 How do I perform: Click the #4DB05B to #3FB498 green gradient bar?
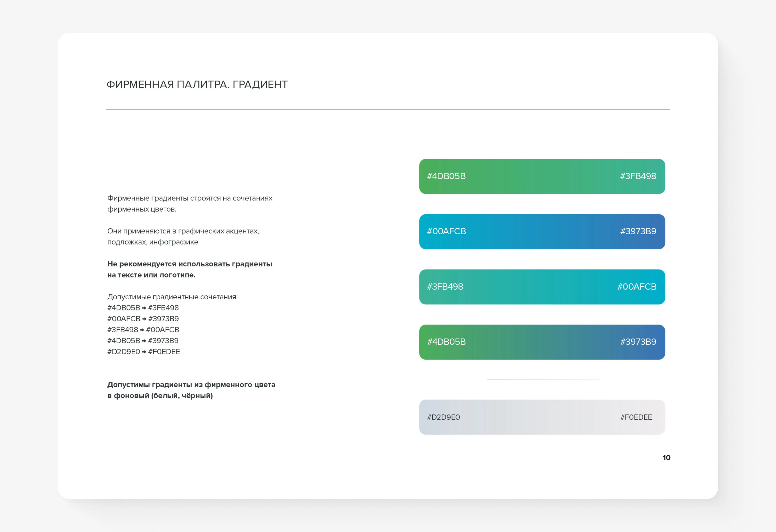click(x=542, y=176)
